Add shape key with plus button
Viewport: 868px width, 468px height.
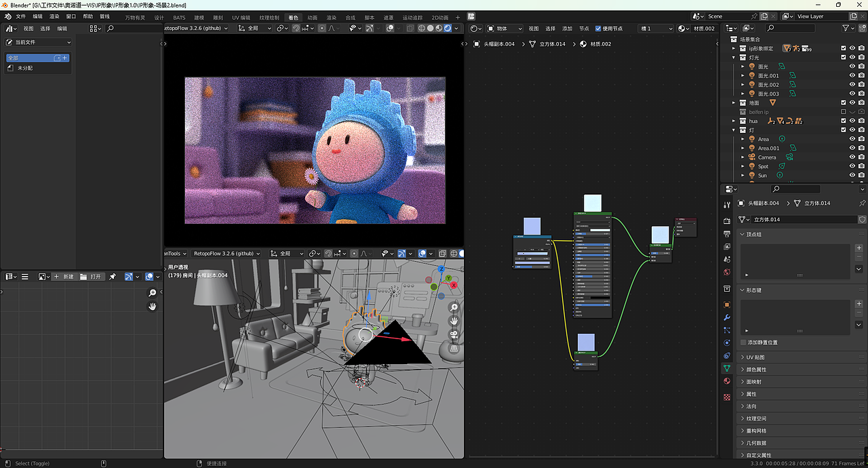(x=859, y=305)
